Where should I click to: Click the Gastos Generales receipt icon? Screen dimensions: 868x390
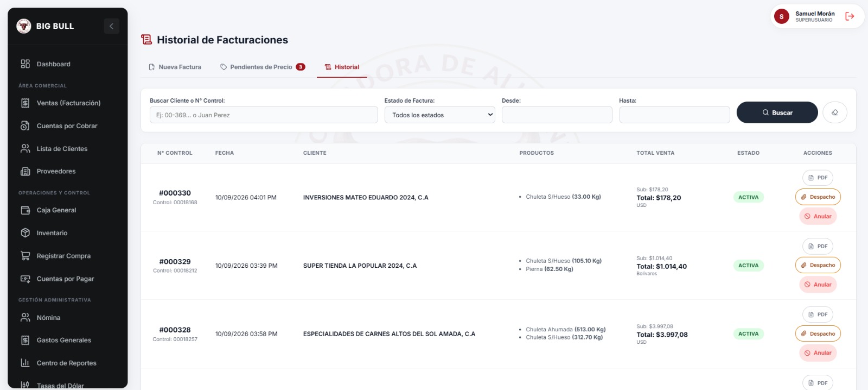click(25, 340)
